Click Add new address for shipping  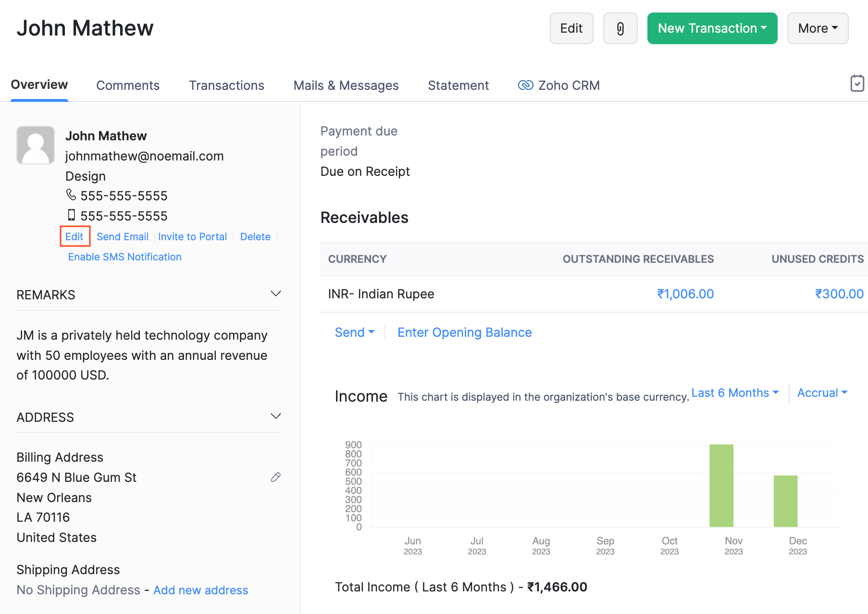tap(200, 590)
